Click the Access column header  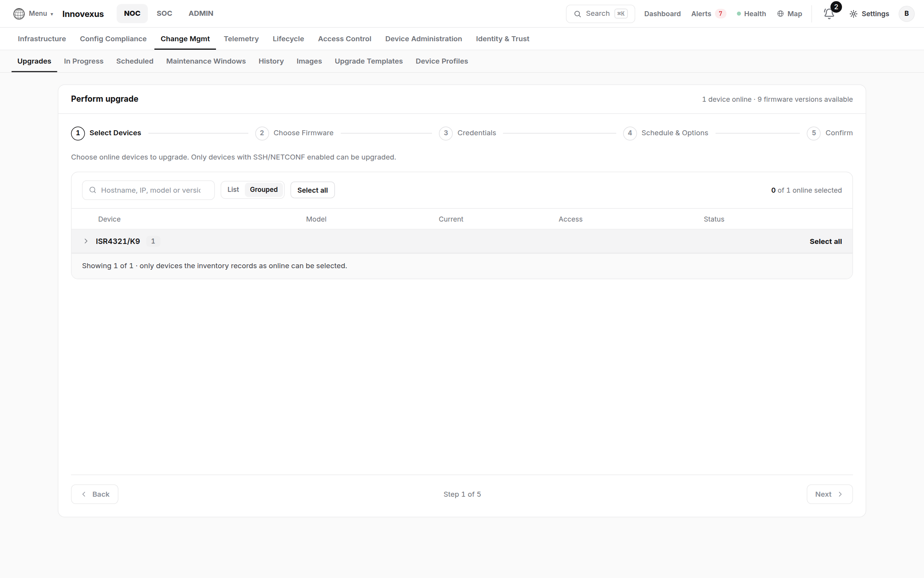click(x=571, y=219)
